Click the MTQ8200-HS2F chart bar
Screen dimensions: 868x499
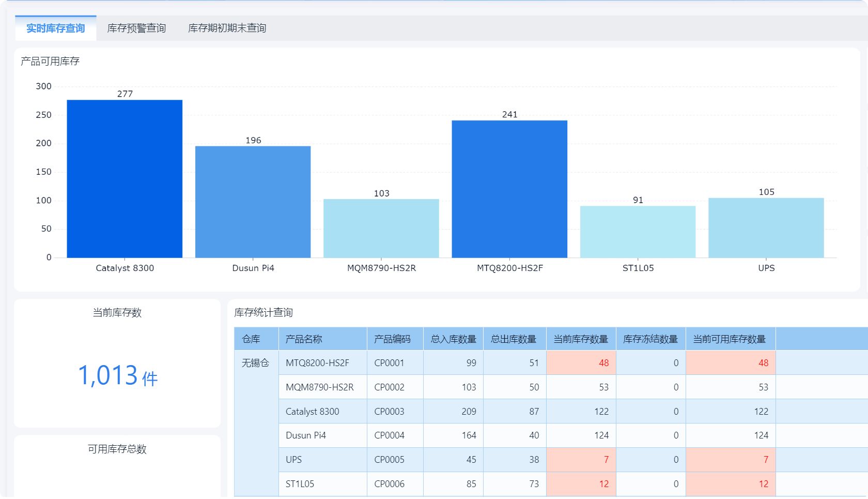pyautogui.click(x=509, y=189)
